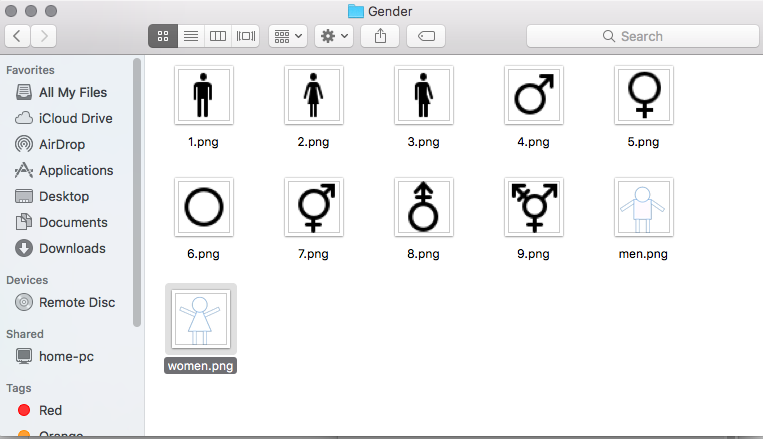Screen dimensions: 763x439
Task: Select Downloads in the Favorites sidebar
Action: [x=71, y=248]
